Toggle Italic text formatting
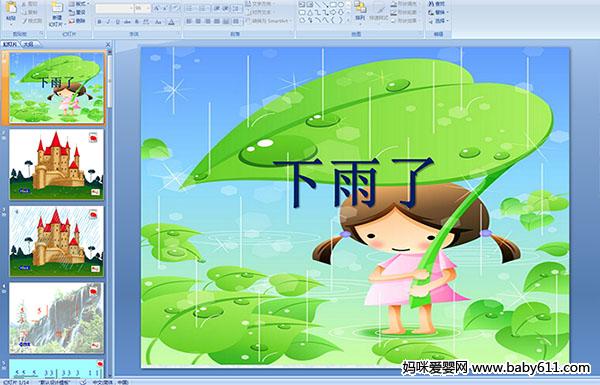 point(108,22)
